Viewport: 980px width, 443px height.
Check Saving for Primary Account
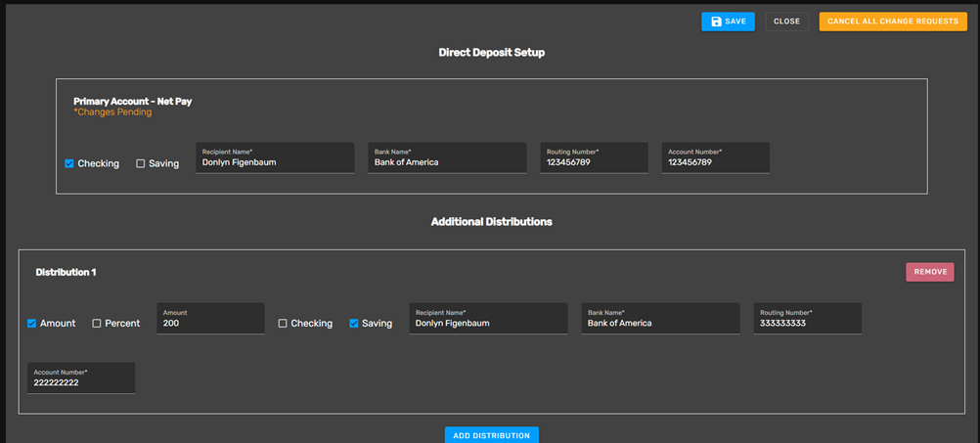[x=141, y=163]
